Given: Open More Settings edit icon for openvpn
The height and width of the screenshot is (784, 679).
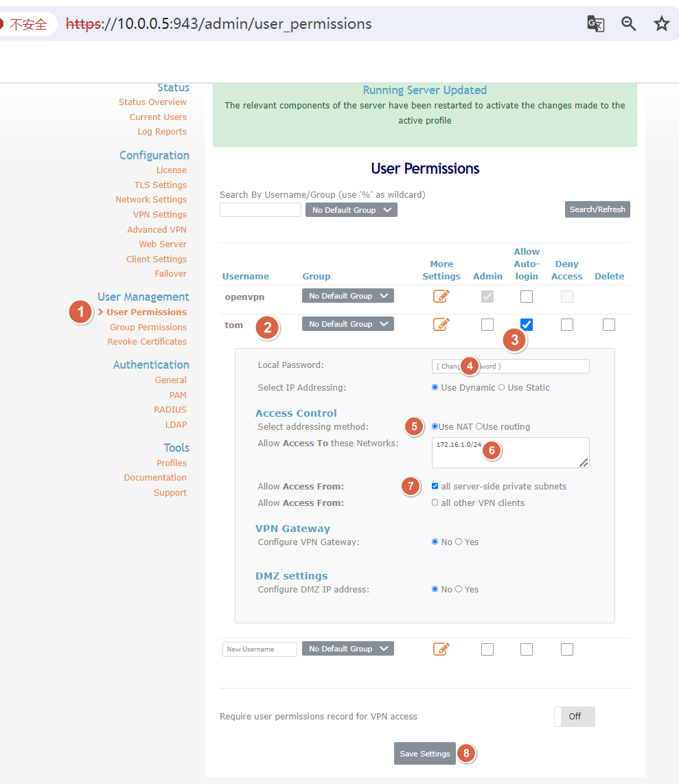Looking at the screenshot, I should click(x=441, y=296).
